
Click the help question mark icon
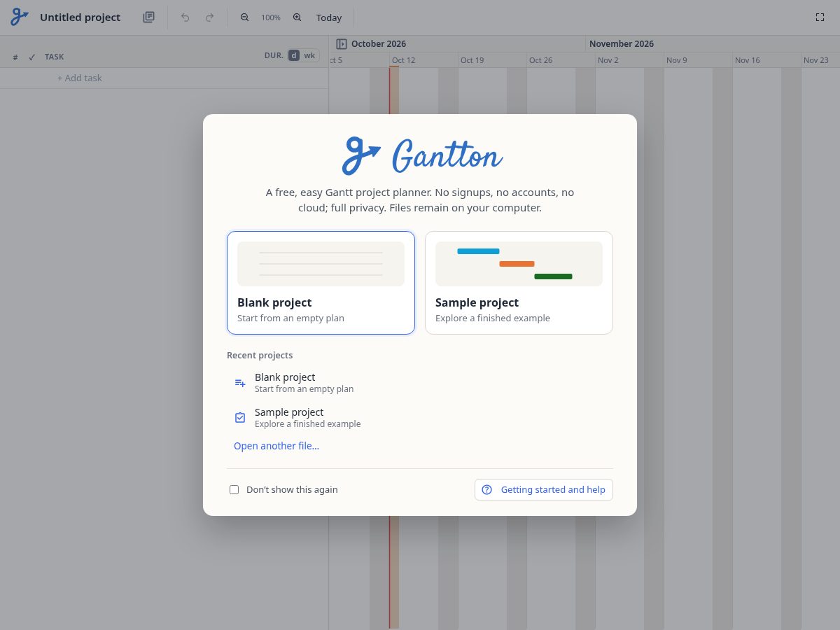point(487,490)
